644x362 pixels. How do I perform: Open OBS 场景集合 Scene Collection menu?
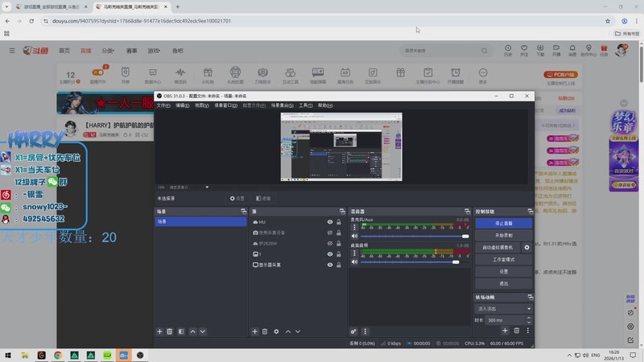click(x=283, y=105)
